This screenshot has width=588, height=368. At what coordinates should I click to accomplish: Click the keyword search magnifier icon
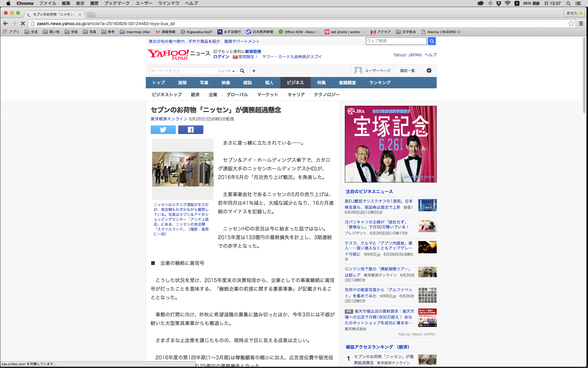[x=242, y=71]
